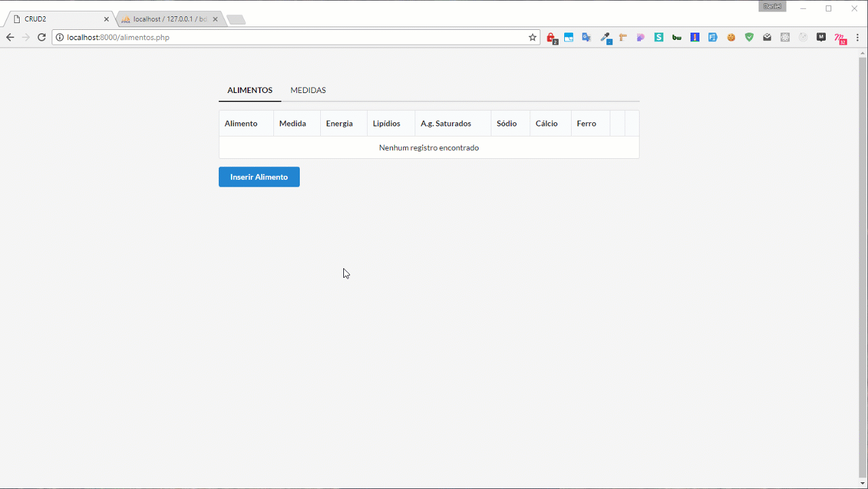Click the red padlock extension icon
Screen dimensions: 868x489
tap(551, 38)
